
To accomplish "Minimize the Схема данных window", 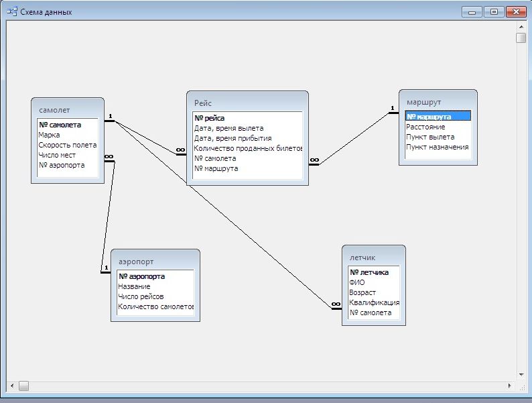I will point(472,12).
